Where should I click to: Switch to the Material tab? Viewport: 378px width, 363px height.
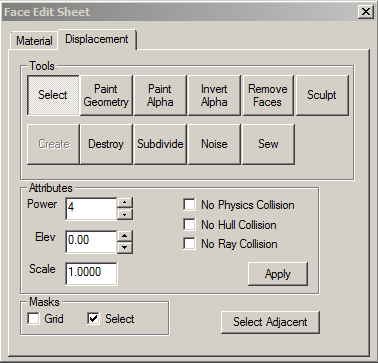coord(34,41)
